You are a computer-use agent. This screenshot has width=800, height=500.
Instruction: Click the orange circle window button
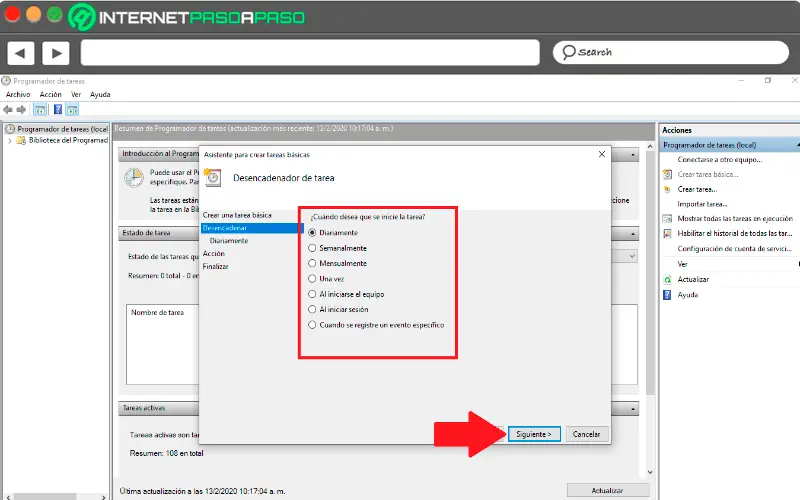pos(33,14)
